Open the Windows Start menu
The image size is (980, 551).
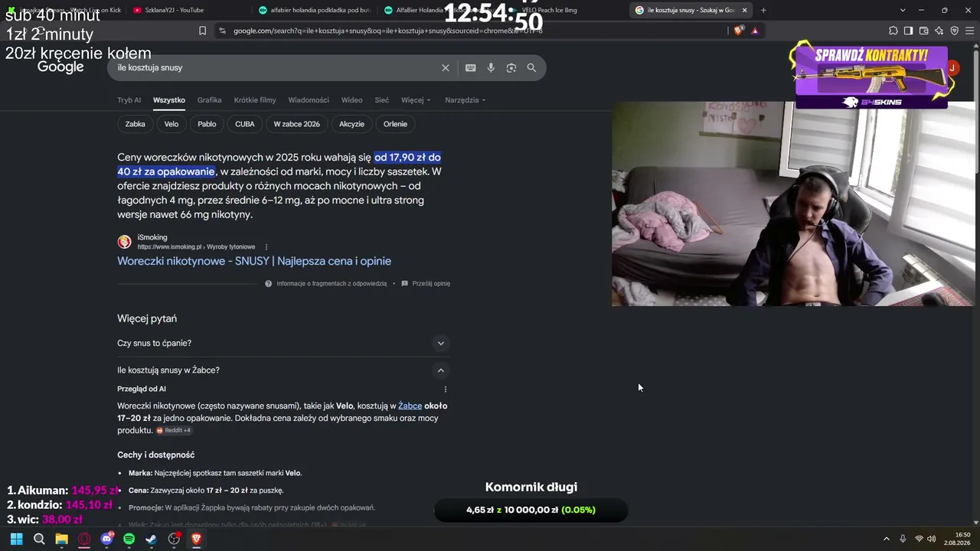[16, 539]
